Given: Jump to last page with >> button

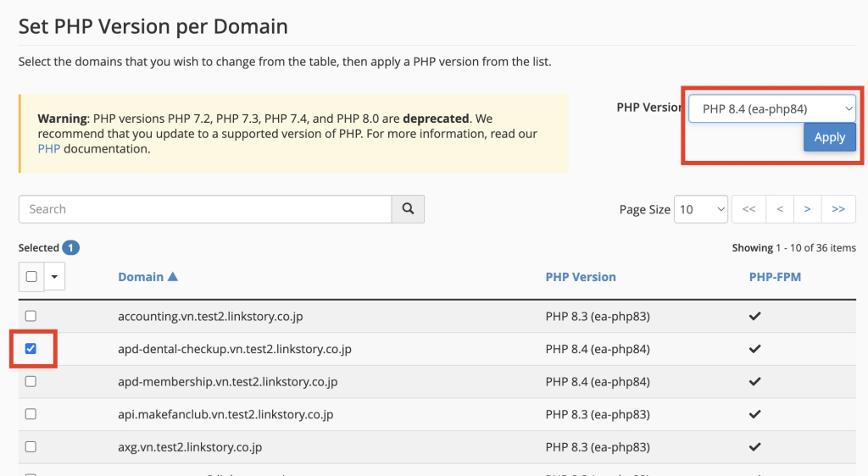Looking at the screenshot, I should 838,209.
